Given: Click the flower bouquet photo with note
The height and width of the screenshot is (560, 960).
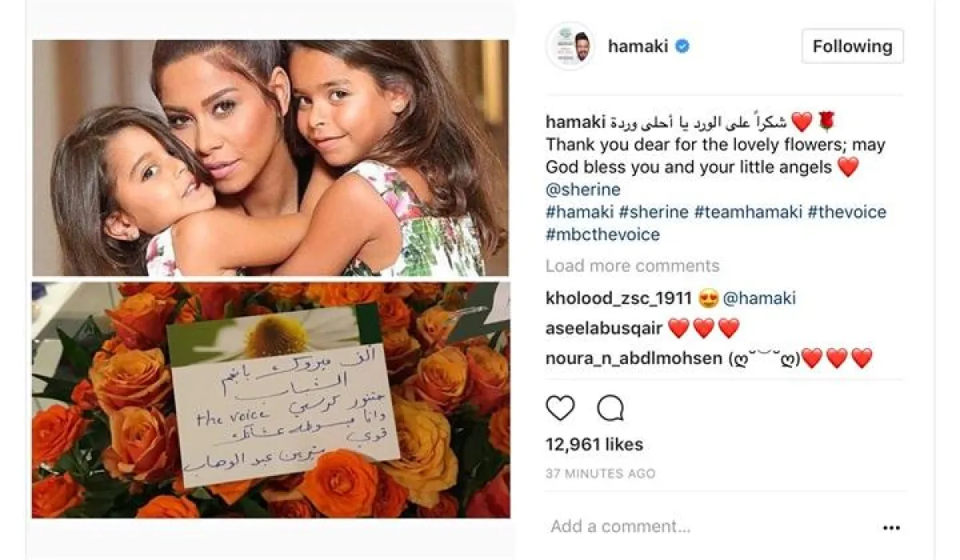Looking at the screenshot, I should click(x=270, y=400).
